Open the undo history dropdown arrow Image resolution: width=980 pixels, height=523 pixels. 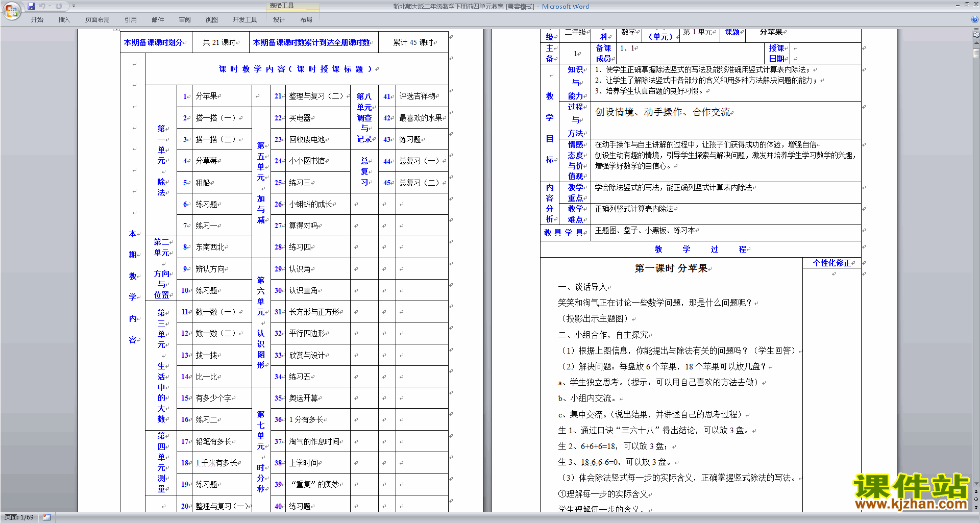tap(50, 6)
